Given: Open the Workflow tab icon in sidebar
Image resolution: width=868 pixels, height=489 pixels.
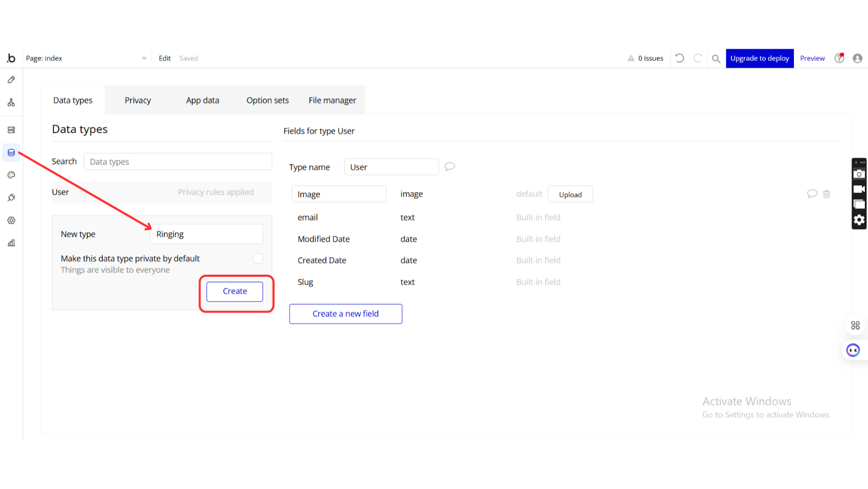Looking at the screenshot, I should [11, 103].
